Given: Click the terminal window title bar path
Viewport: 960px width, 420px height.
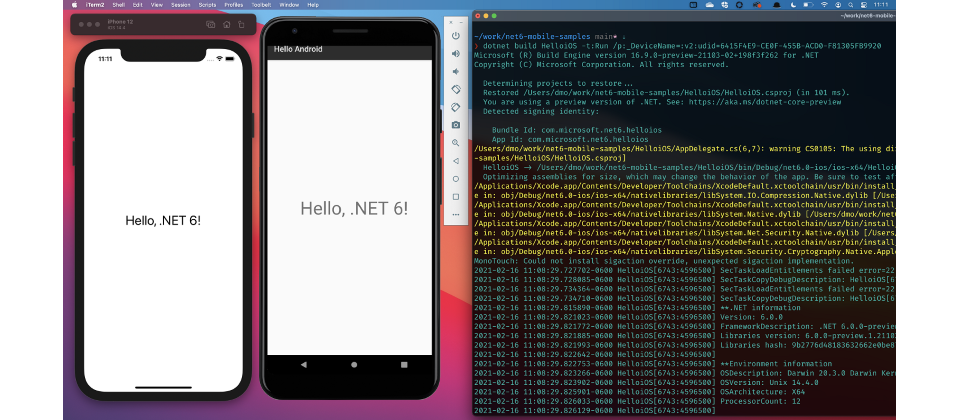Looking at the screenshot, I should click(x=868, y=15).
